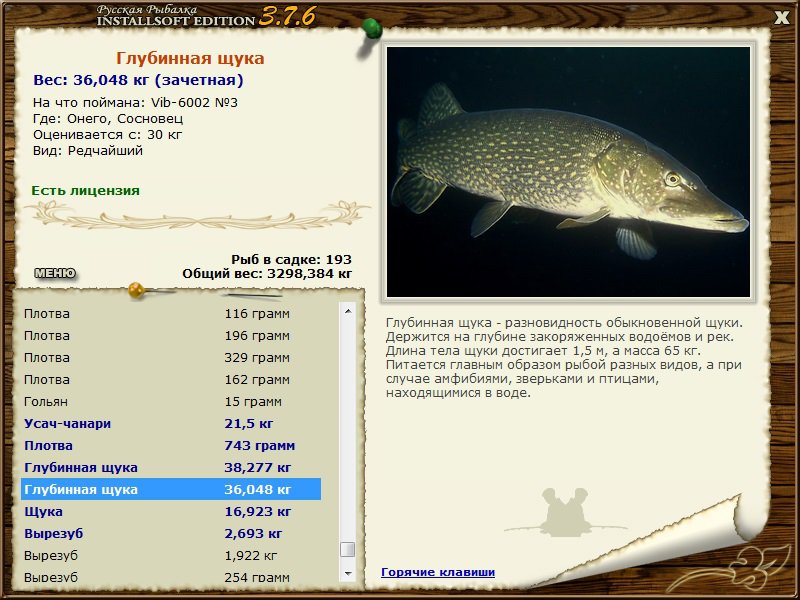800x600 pixels.
Task: Select the Плотва 196 грамм row
Action: (171, 336)
